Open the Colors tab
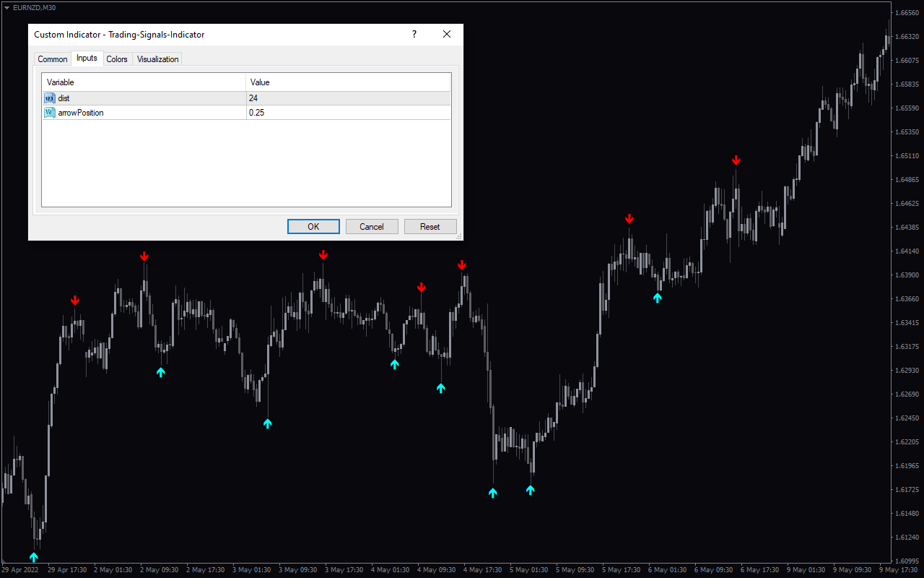The image size is (924, 578). [117, 59]
